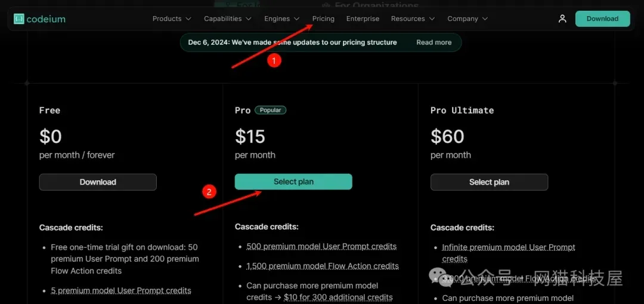
Task: Open the user account icon
Action: [x=562, y=19]
